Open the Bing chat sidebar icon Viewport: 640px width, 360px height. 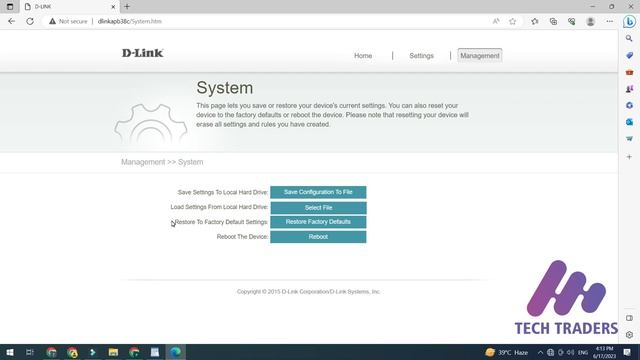pos(629,21)
